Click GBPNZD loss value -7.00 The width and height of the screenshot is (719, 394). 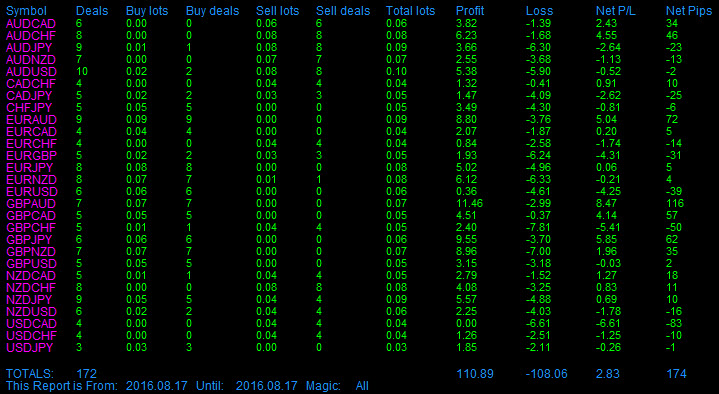538,251
